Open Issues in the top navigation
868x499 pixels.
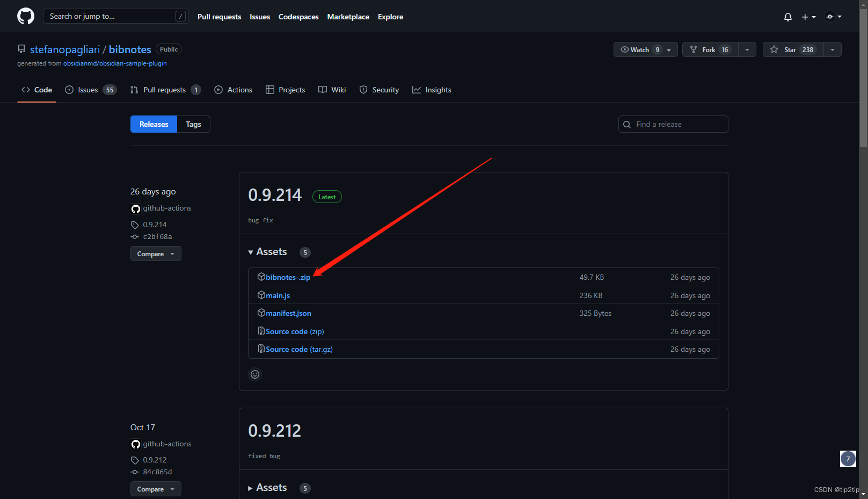pyautogui.click(x=260, y=17)
